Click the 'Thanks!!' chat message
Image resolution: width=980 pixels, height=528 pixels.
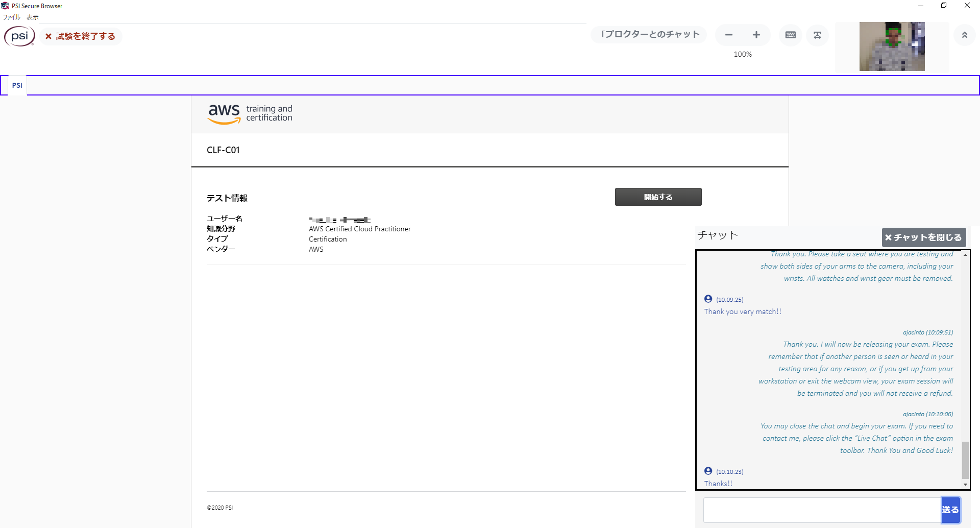click(x=718, y=484)
